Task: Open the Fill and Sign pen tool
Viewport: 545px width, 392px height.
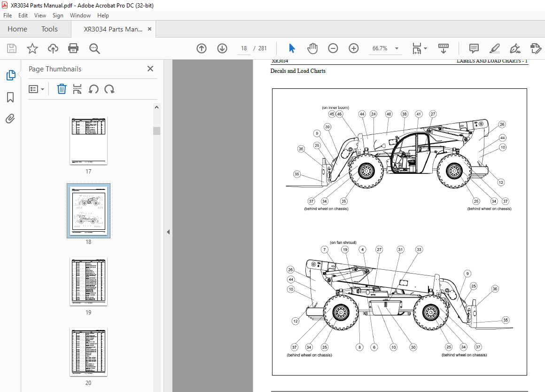Action: click(515, 48)
